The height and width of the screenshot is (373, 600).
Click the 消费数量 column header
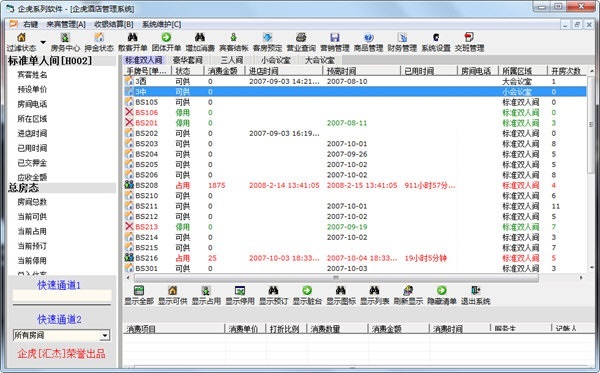[x=337, y=329]
